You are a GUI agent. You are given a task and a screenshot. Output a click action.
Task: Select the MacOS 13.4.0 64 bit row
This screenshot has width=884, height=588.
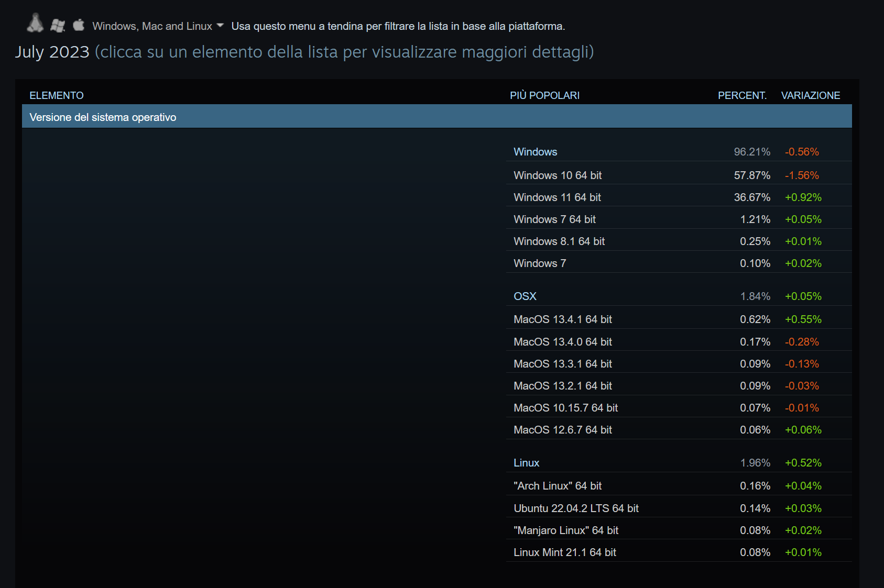[679, 341]
